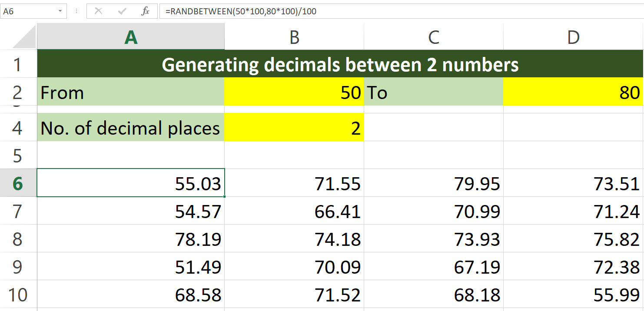The height and width of the screenshot is (311, 644).
Task: Click the Insert Function (fx) icon
Action: [x=145, y=11]
